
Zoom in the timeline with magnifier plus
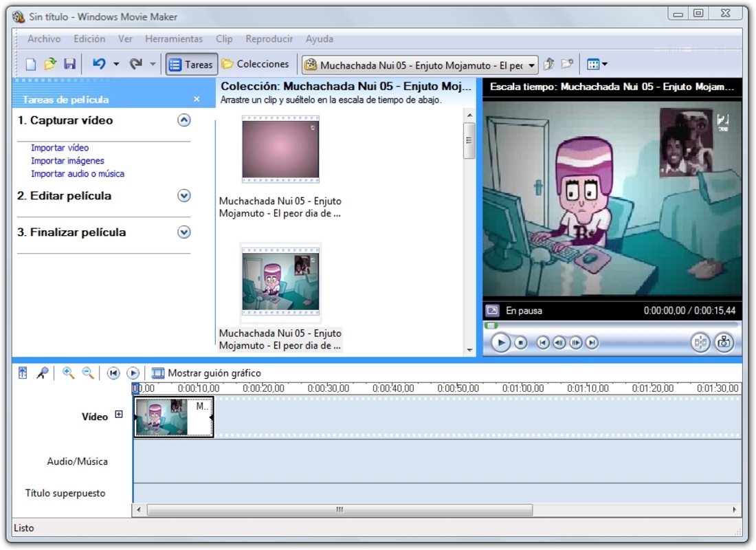(68, 373)
